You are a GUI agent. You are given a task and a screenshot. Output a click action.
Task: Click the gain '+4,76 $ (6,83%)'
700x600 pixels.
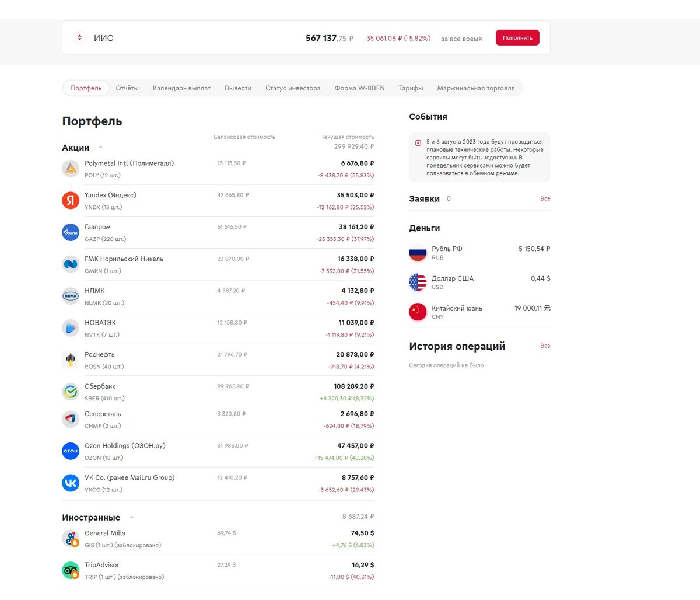click(353, 545)
